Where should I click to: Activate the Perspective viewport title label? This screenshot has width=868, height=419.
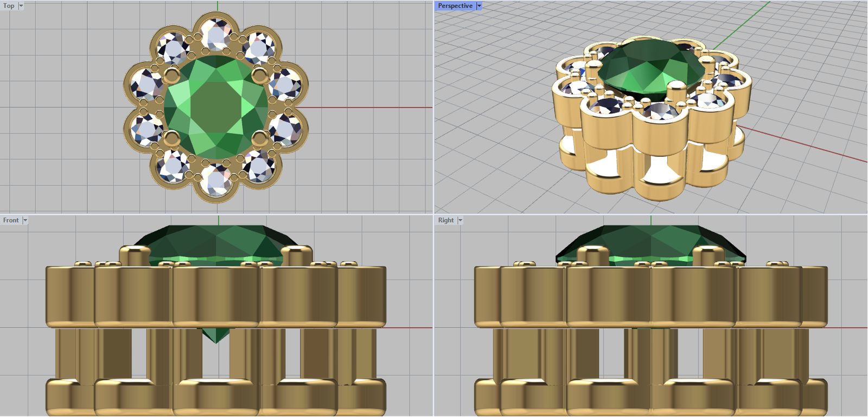coord(455,6)
